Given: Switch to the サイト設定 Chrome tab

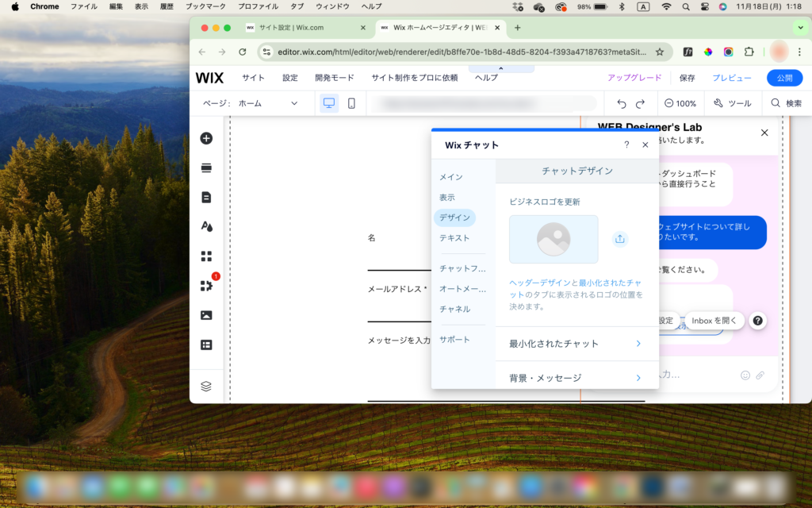Looking at the screenshot, I should coord(305,28).
